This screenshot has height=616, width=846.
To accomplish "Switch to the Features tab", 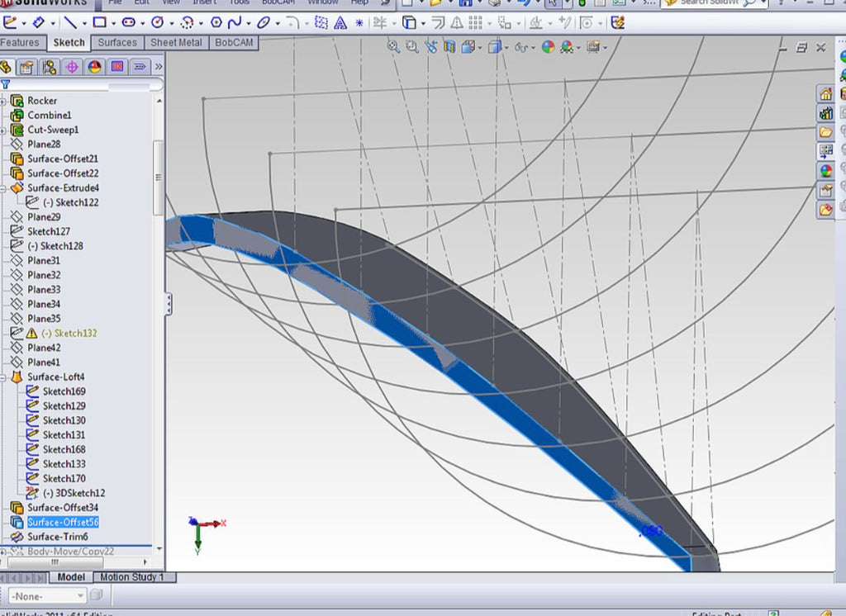I will (21, 42).
